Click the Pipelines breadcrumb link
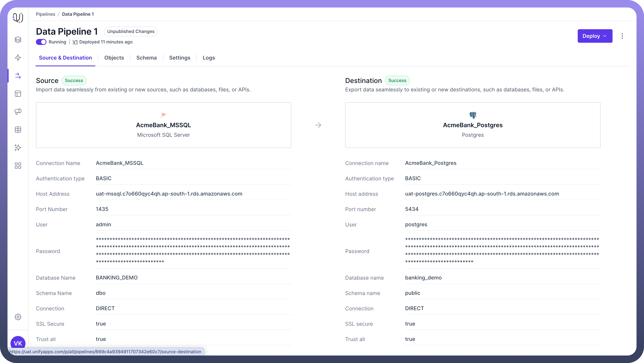This screenshot has width=644, height=363. point(45,14)
